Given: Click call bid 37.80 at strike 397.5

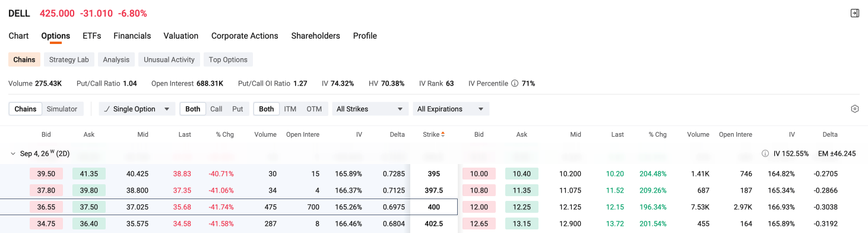Looking at the screenshot, I should tap(46, 190).
